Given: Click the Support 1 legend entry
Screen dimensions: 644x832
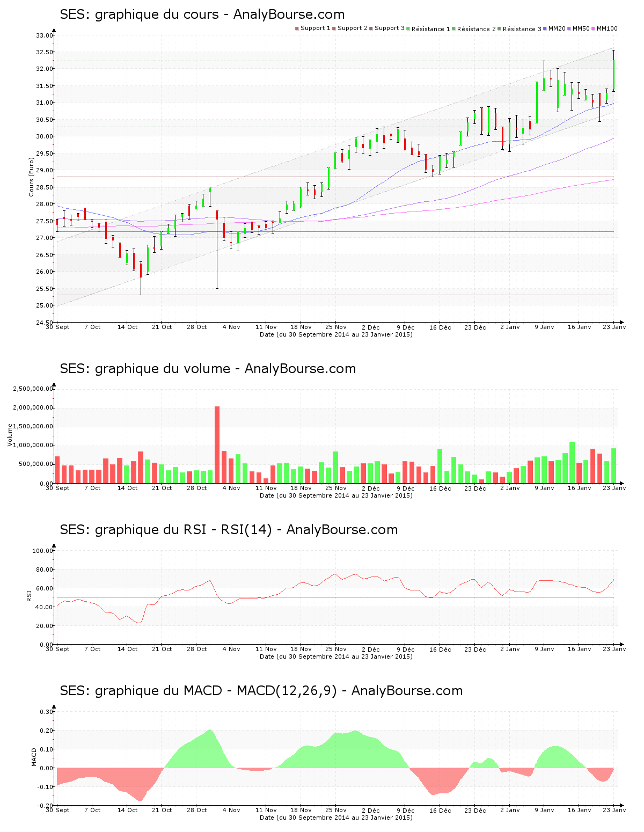Looking at the screenshot, I should 313,28.
